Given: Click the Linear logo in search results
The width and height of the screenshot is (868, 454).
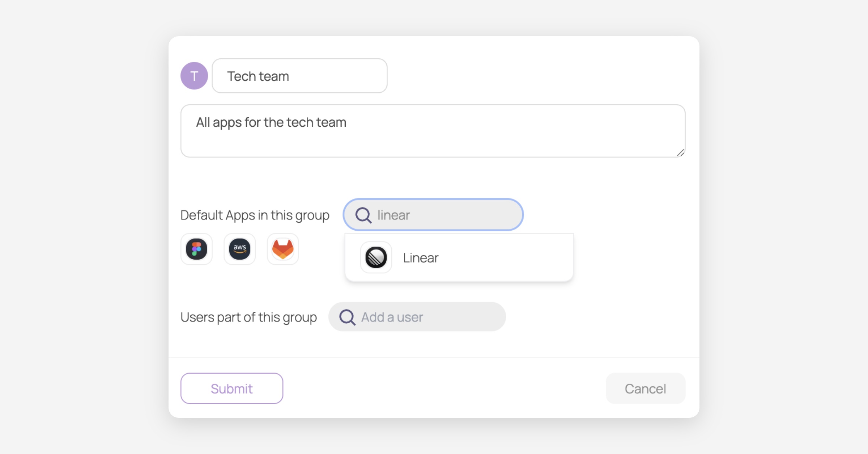Looking at the screenshot, I should coord(376,257).
